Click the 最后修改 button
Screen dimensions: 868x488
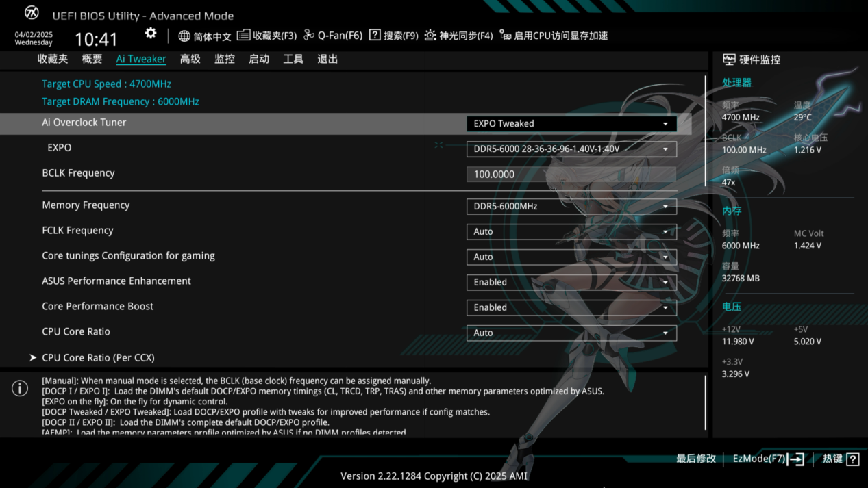[x=695, y=459]
